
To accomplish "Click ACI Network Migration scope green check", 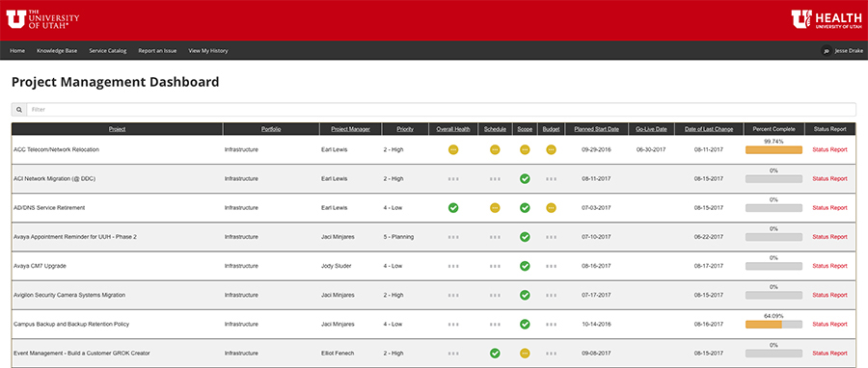I will pos(525,178).
